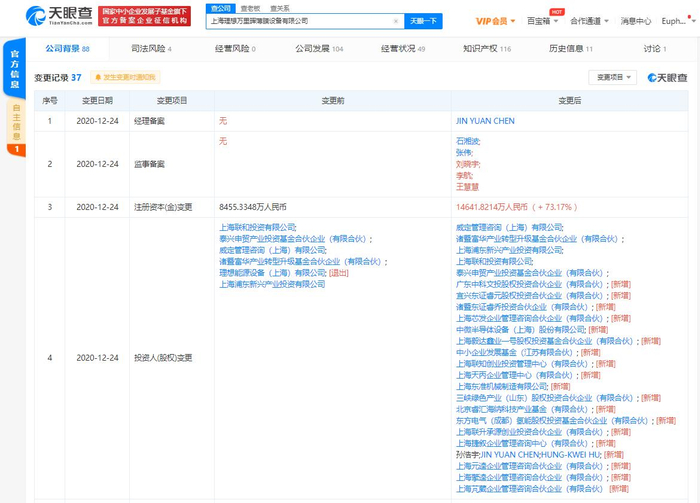Open 宜兴东证睿元股权投资合伙企业 link

[x=529, y=295]
